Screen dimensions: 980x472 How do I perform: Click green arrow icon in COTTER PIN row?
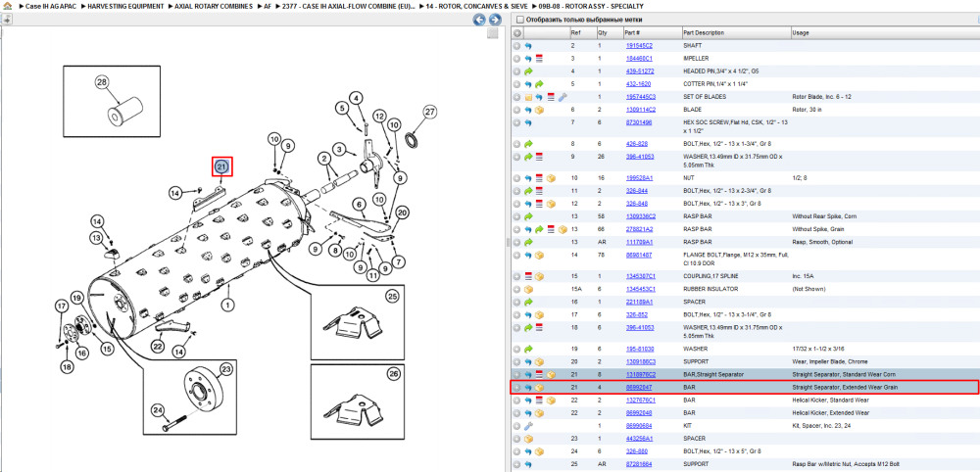click(x=539, y=83)
